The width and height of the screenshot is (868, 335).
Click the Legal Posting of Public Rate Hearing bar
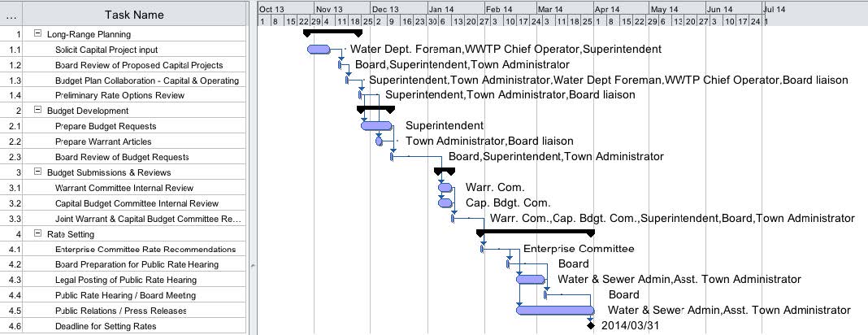[x=530, y=280]
